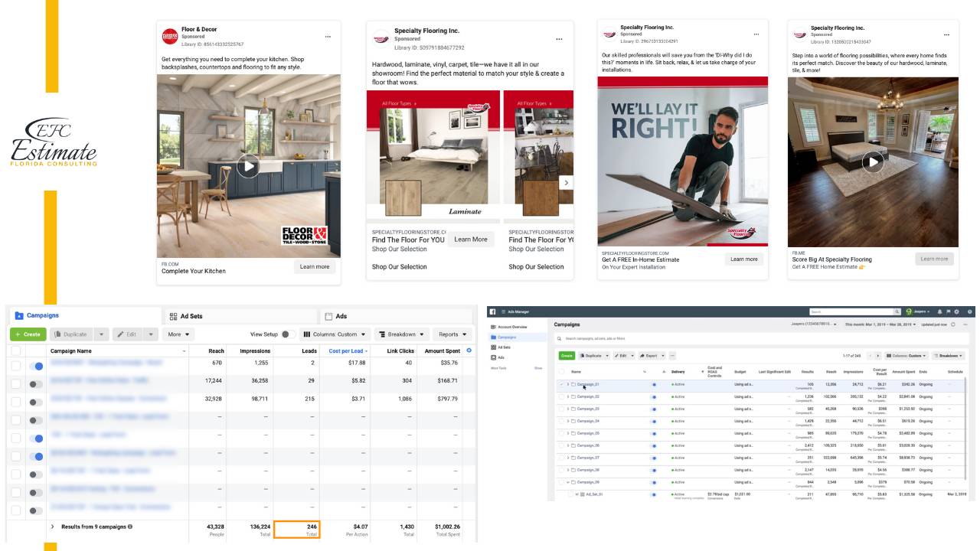The width and height of the screenshot is (980, 551).
Task: Collapse the expanded Campaign_09 row
Action: (567, 482)
